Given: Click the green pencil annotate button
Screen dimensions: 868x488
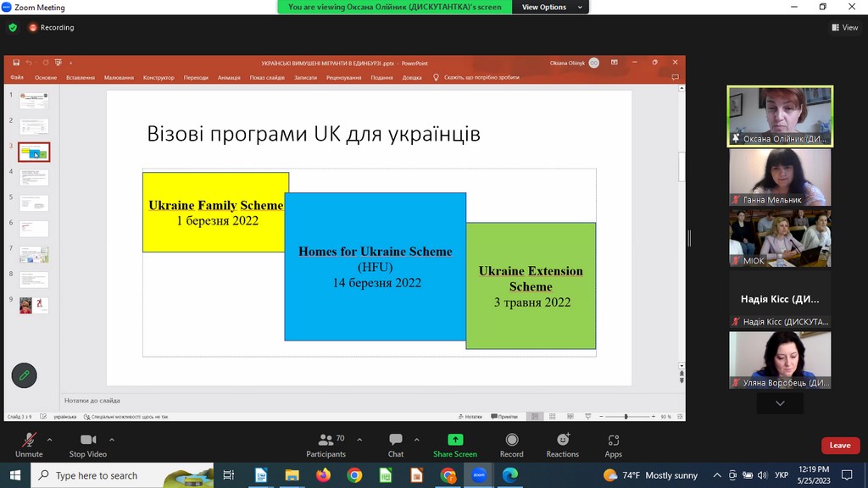Looking at the screenshot, I should coord(24,375).
